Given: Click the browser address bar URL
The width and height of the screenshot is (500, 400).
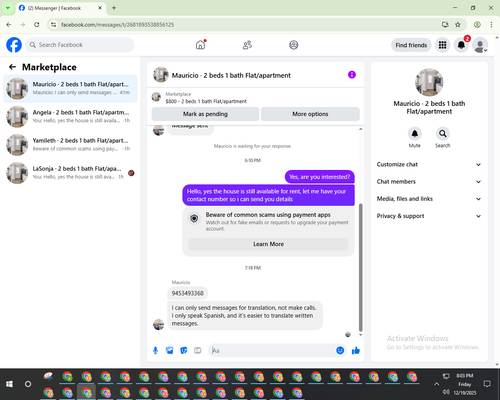Looking at the screenshot, I should [x=117, y=25].
